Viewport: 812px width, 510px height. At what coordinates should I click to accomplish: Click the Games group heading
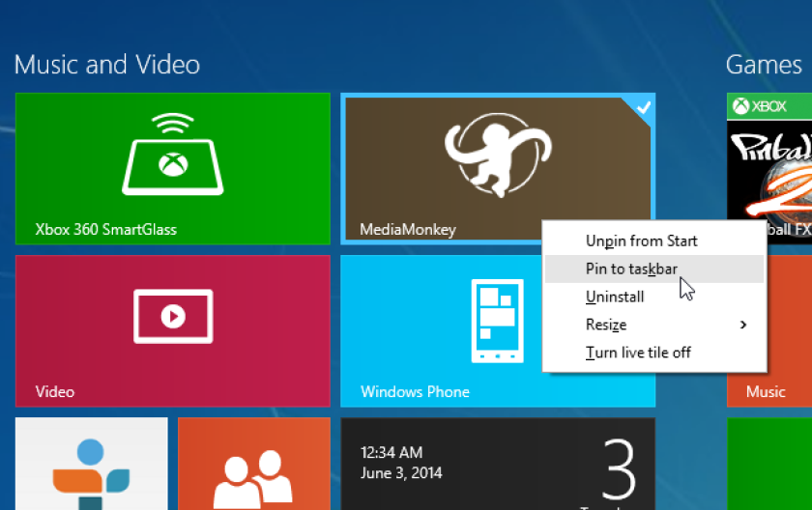pyautogui.click(x=764, y=65)
